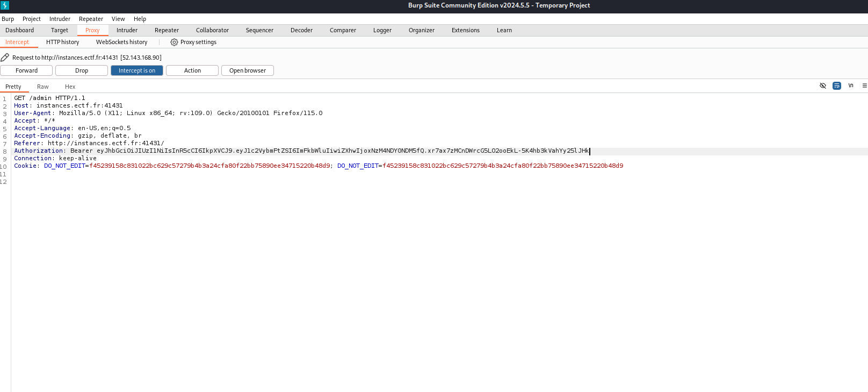
Task: Switch to Hex view tab
Action: (70, 87)
